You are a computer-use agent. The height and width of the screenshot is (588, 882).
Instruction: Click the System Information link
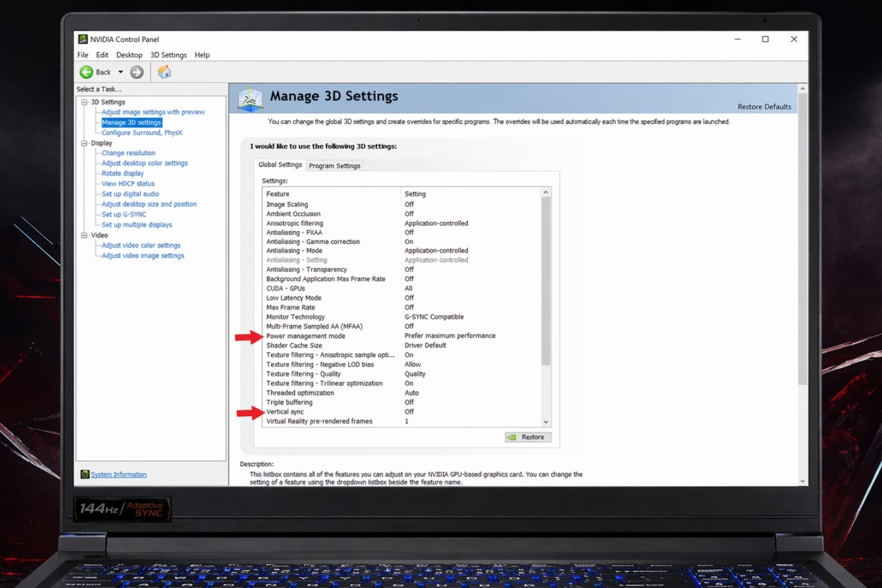pyautogui.click(x=119, y=474)
